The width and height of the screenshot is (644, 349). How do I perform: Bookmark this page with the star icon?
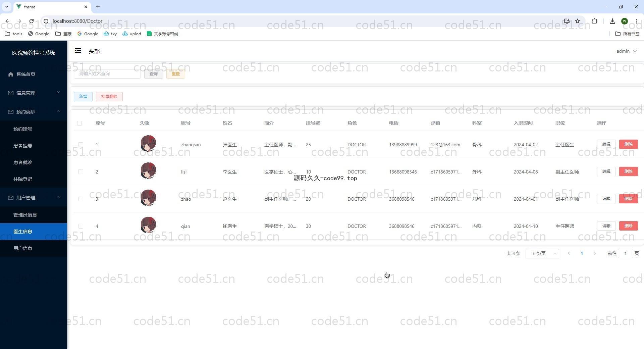(x=578, y=21)
